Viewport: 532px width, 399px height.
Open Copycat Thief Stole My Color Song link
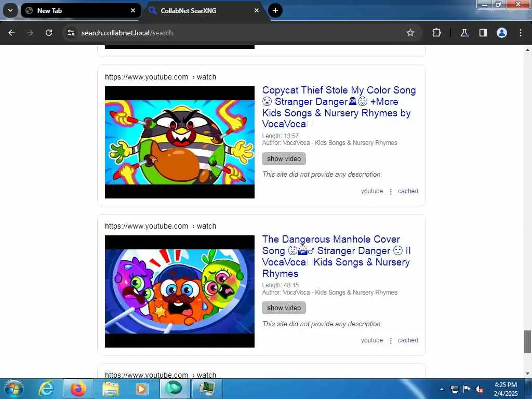(339, 107)
